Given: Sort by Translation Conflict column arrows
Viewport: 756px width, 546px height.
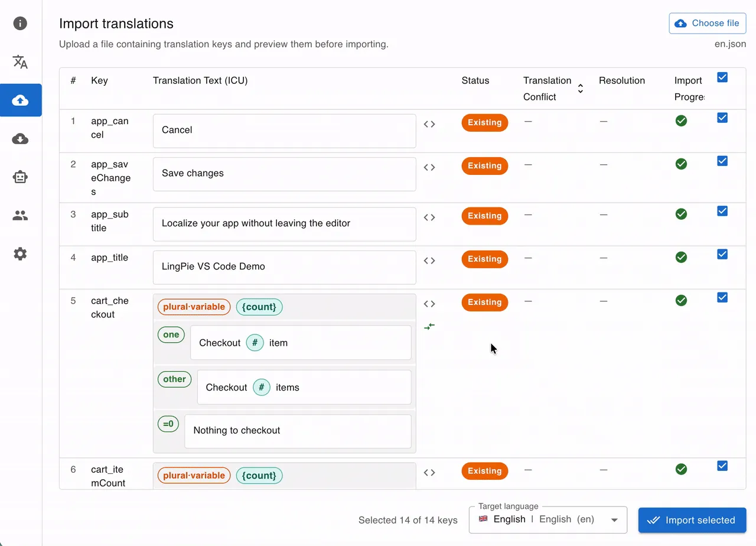Looking at the screenshot, I should 580,89.
